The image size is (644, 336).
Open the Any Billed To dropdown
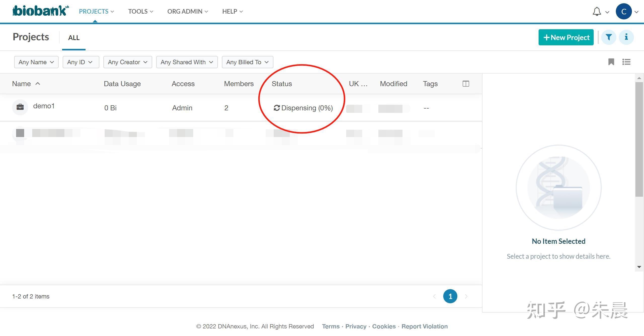[247, 62]
